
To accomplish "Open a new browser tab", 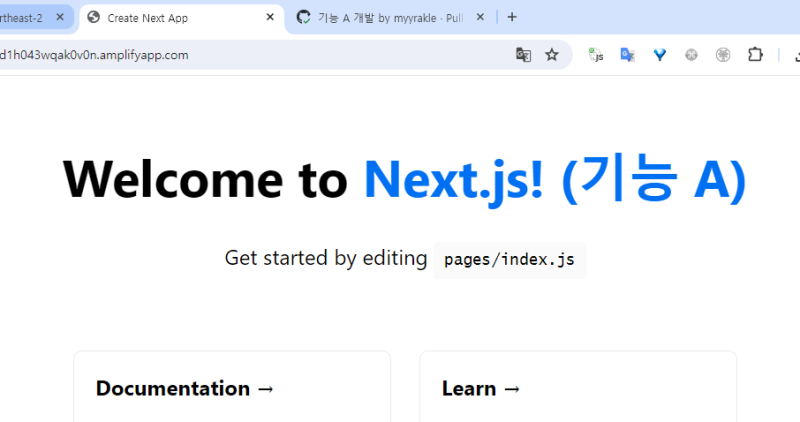I will pos(512,17).
